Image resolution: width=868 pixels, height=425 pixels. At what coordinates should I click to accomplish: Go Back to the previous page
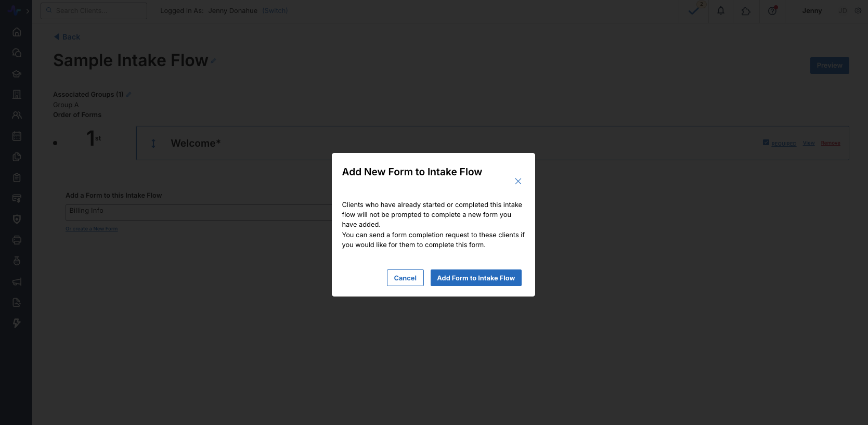(x=67, y=37)
